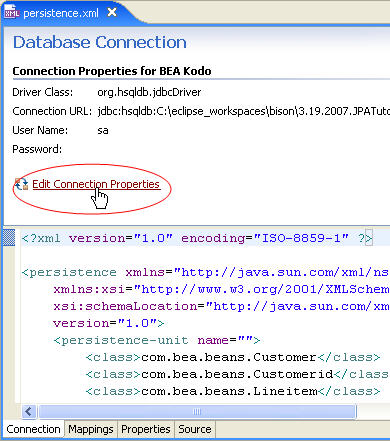Select the persistence.xml editor tab title
This screenshot has height=441, width=390.
click(61, 13)
